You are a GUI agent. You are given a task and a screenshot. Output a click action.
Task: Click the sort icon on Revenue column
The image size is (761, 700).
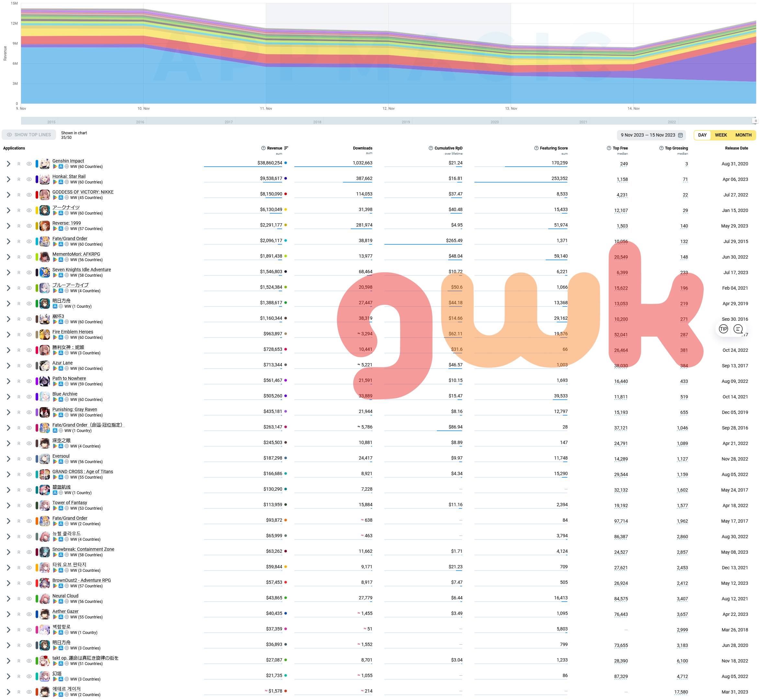[x=286, y=148]
